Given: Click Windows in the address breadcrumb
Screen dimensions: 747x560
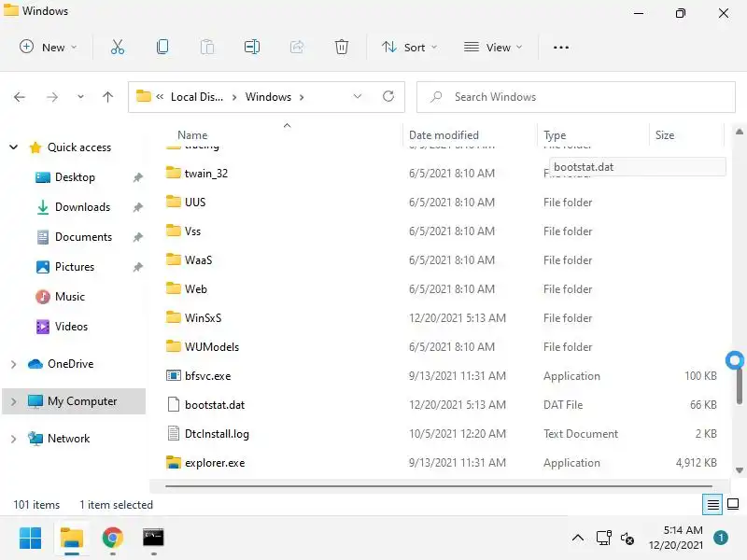Looking at the screenshot, I should (268, 97).
